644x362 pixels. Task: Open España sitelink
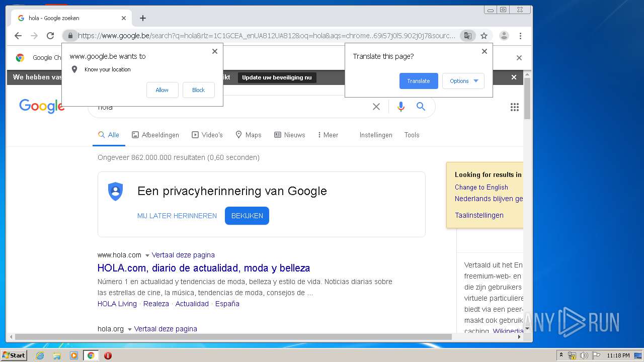tap(227, 304)
